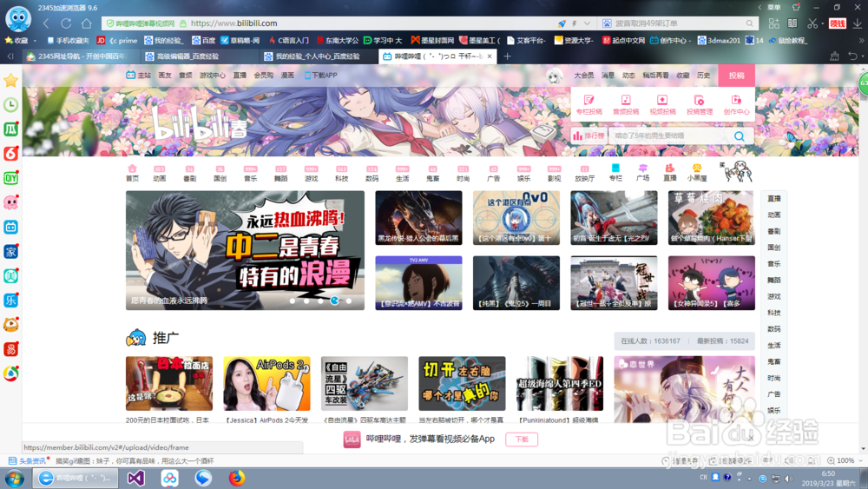Select the last carousel indicator dot
This screenshot has width=868, height=489.
click(349, 301)
